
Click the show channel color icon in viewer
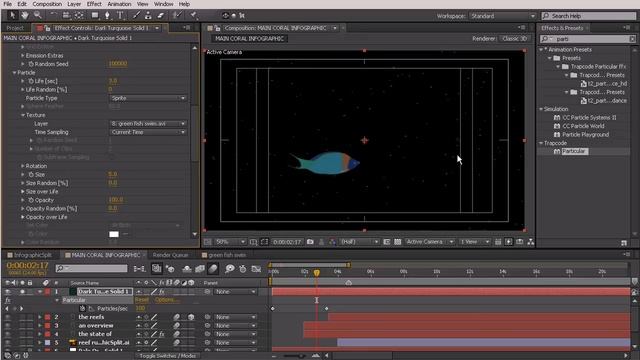point(333,242)
